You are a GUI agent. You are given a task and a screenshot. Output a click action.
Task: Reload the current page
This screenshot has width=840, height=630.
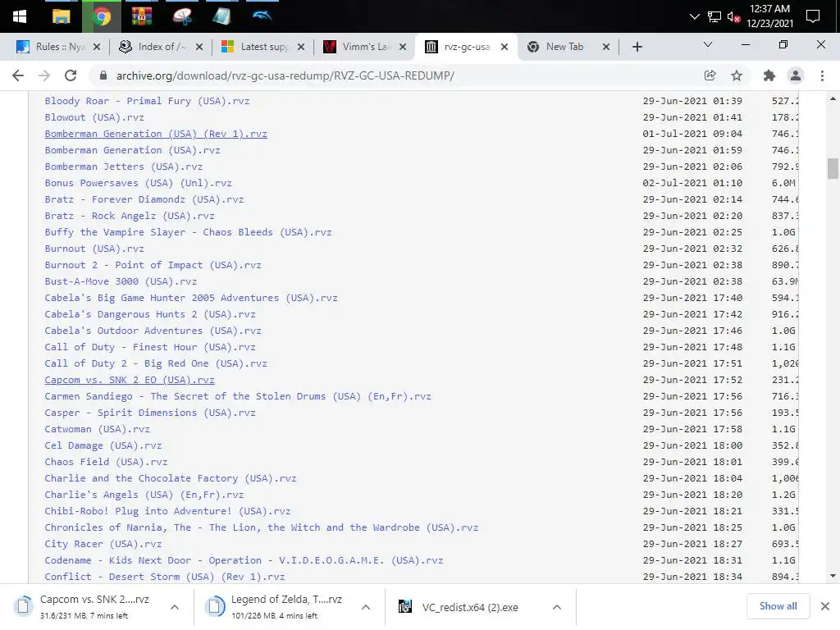pyautogui.click(x=71, y=75)
